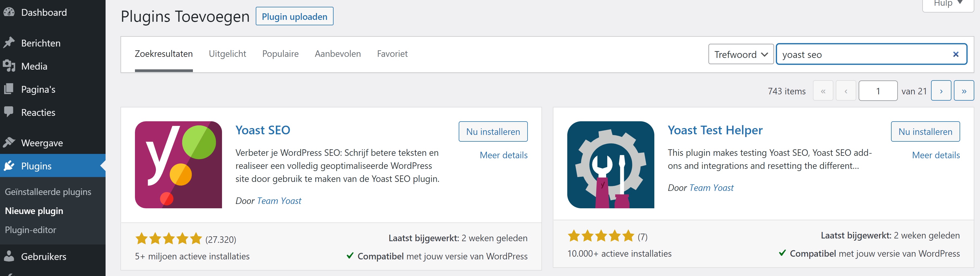Click the Pagina's pages icon
980x276 pixels.
click(x=9, y=89)
